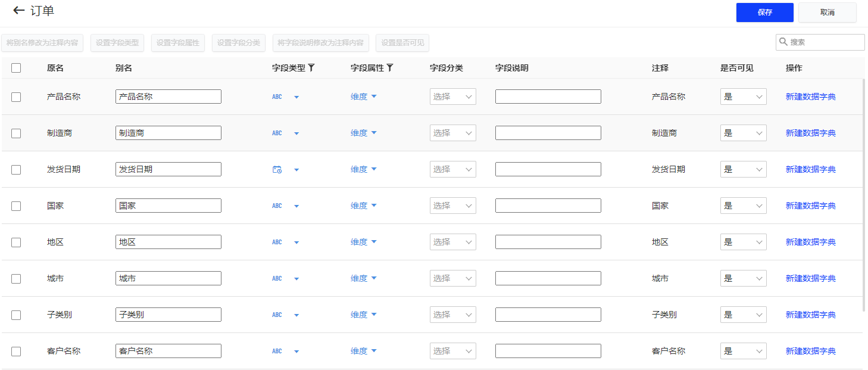Check the checkbox for the 制造商 row

15,133
